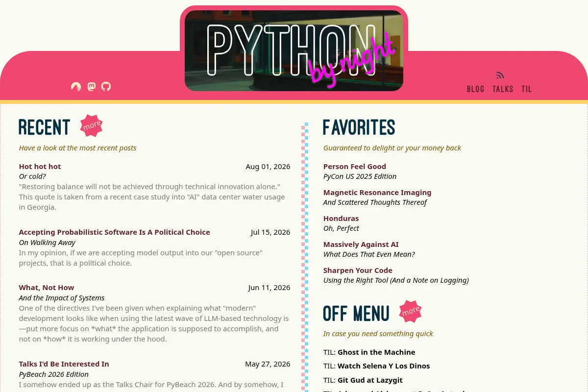Click the 'Favorites' section heading
Viewport: 588px width, 392px height.
pos(359,127)
